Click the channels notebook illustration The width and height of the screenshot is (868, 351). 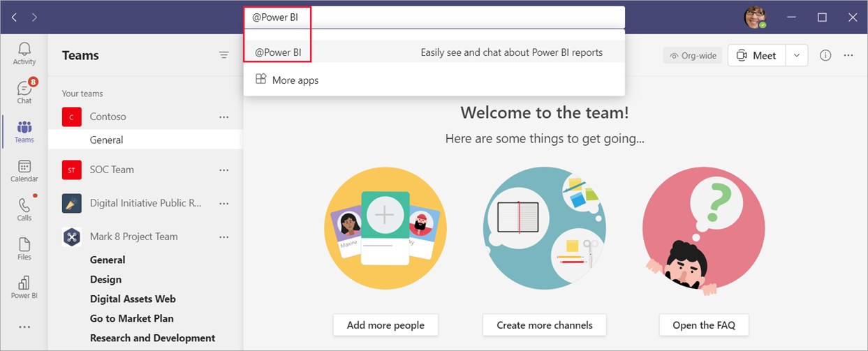pyautogui.click(x=545, y=228)
